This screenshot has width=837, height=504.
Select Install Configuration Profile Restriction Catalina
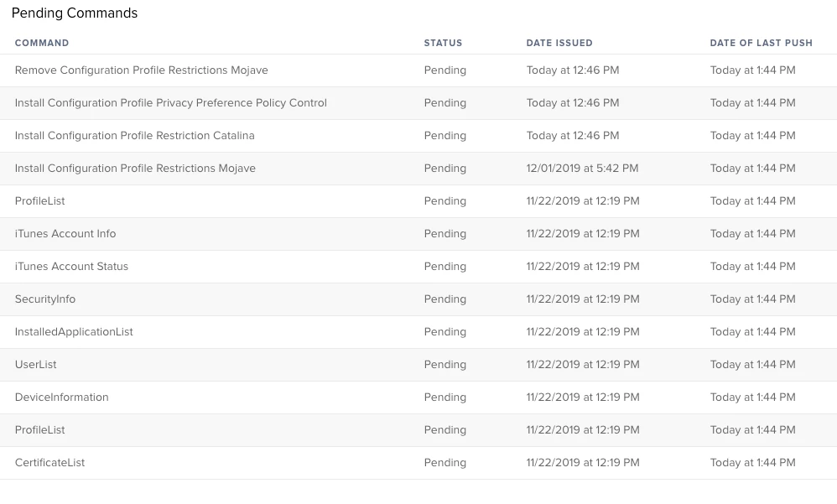coord(418,136)
